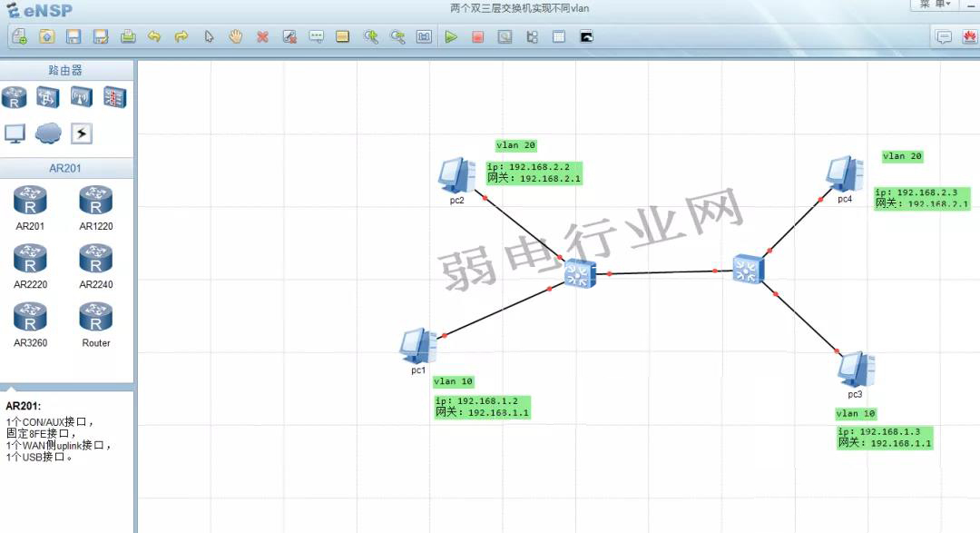Select the left switch connected to pc1
The width and height of the screenshot is (980, 533).
coord(578,272)
